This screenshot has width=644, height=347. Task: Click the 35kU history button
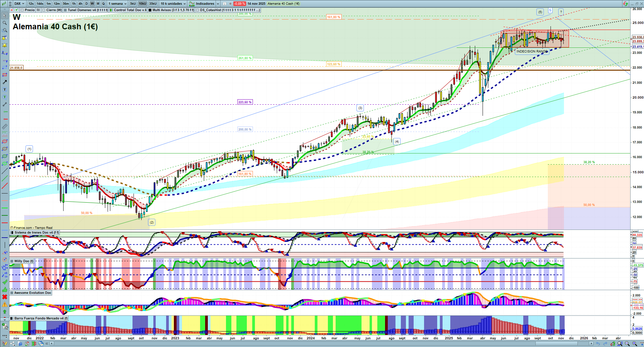click(x=153, y=4)
